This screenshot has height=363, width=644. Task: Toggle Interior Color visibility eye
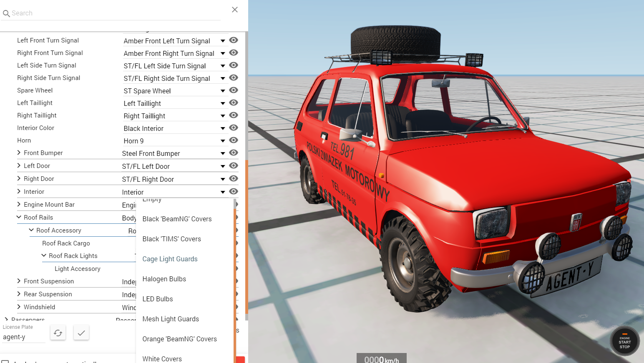pos(234,128)
